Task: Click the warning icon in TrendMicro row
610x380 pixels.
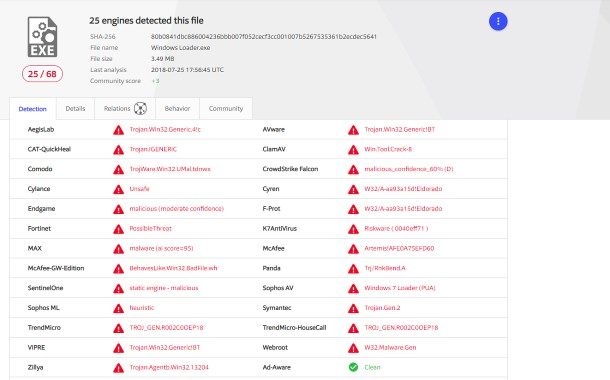Action: [118, 328]
